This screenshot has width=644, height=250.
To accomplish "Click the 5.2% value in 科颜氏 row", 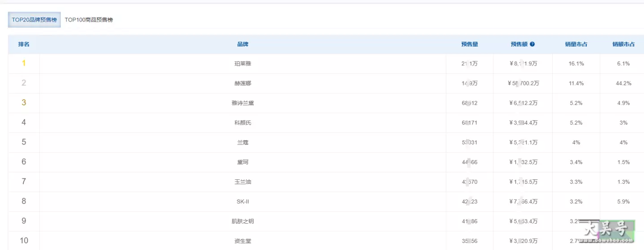I will point(576,123).
